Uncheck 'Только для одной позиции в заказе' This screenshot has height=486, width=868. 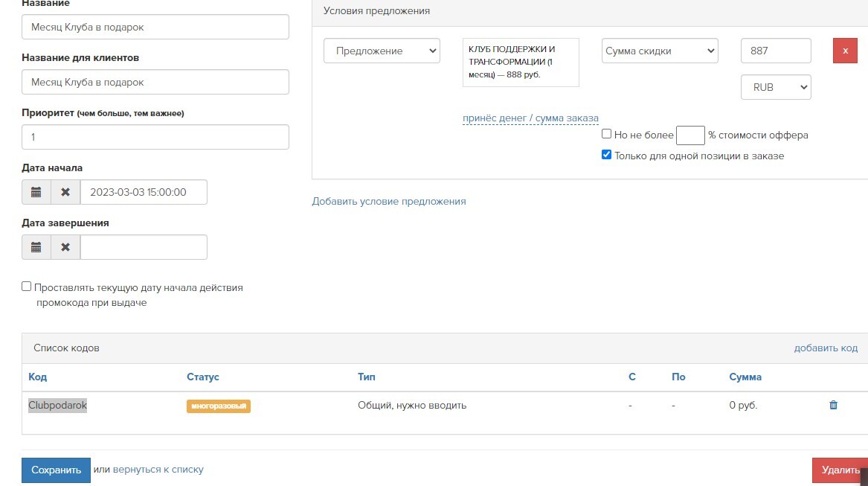tap(607, 156)
